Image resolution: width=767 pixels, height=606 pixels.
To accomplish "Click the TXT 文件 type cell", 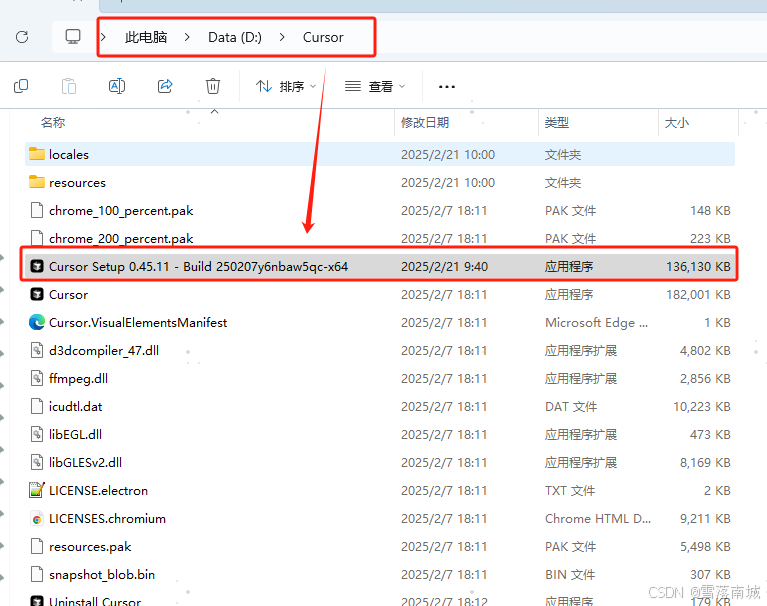I will coord(570,491).
